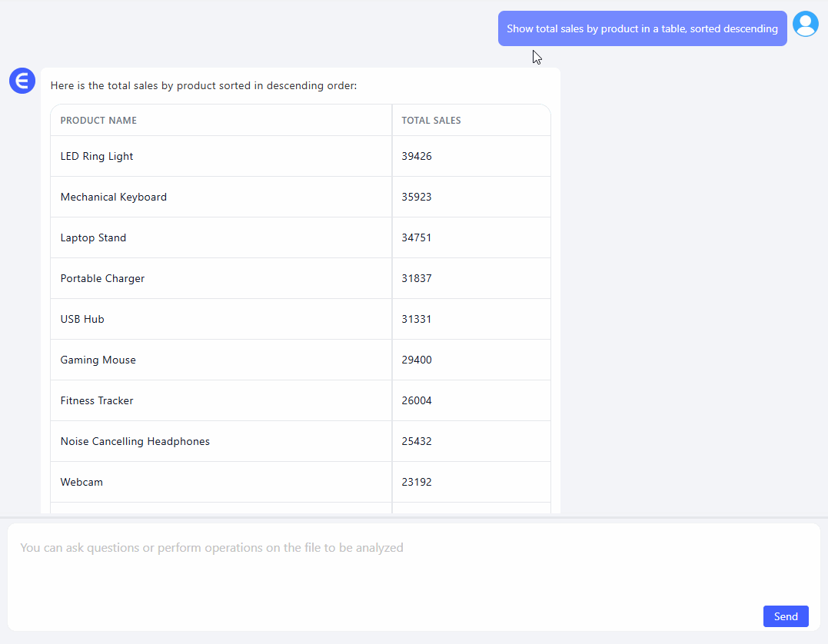Image resolution: width=828 pixels, height=644 pixels.
Task: Select the 35923 total sales cell
Action: [x=417, y=197]
